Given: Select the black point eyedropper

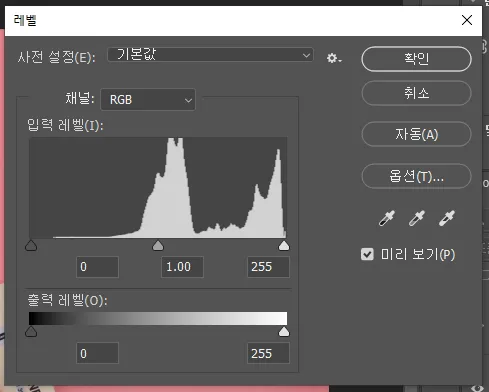Looking at the screenshot, I should 387,218.
